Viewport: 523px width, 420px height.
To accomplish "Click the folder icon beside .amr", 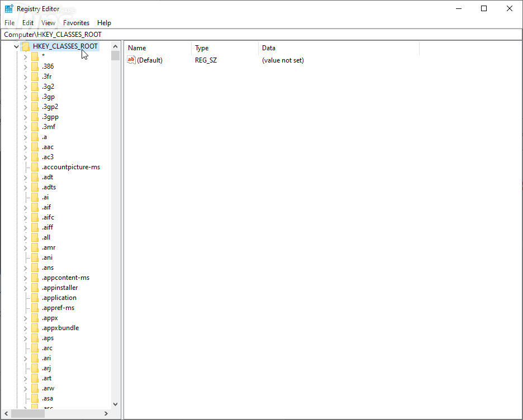I will (35, 247).
